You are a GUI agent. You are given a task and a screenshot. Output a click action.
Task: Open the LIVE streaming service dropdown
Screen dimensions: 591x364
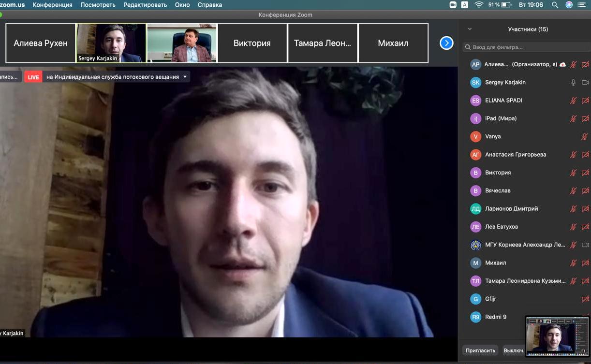(x=185, y=77)
